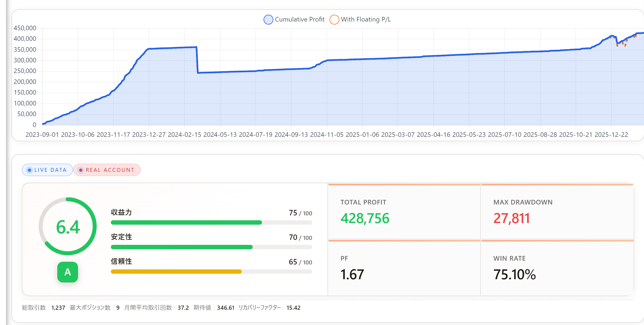Click the MAX DRAWDOWN heading
The height and width of the screenshot is (325, 644).
[x=523, y=202]
